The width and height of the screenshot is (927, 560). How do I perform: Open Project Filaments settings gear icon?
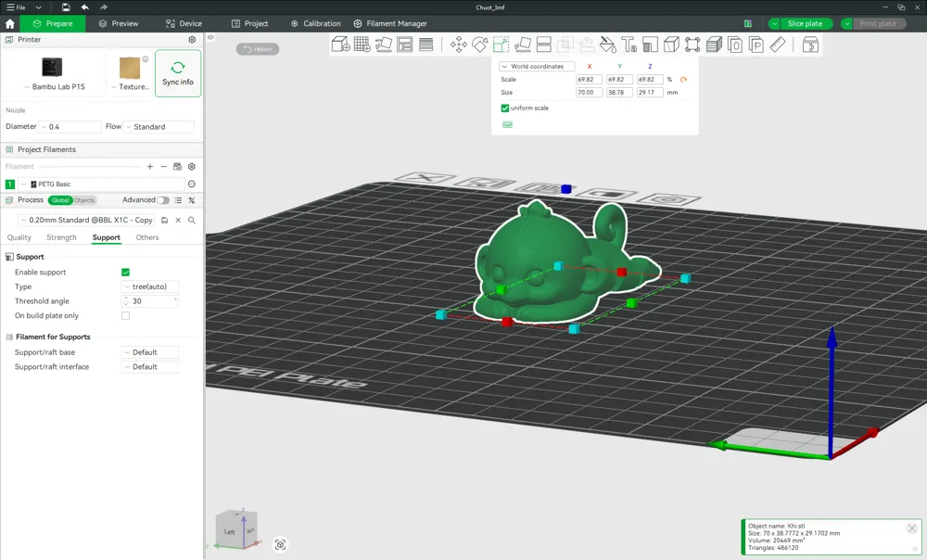(x=192, y=167)
